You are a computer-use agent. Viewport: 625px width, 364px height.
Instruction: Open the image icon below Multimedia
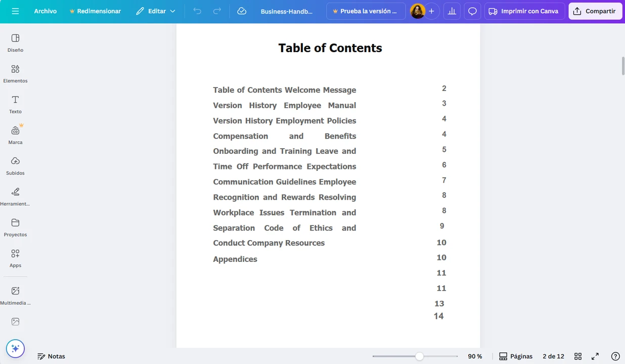pos(15,322)
